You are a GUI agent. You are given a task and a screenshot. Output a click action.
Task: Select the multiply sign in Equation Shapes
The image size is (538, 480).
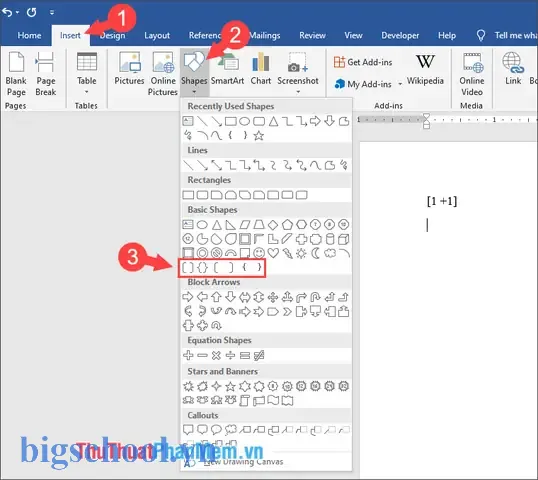click(216, 355)
